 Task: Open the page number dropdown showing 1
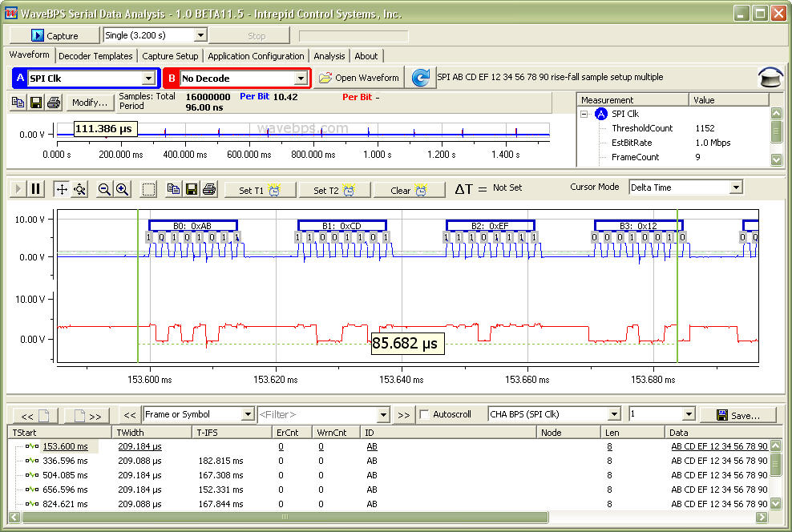pyautogui.click(x=689, y=414)
